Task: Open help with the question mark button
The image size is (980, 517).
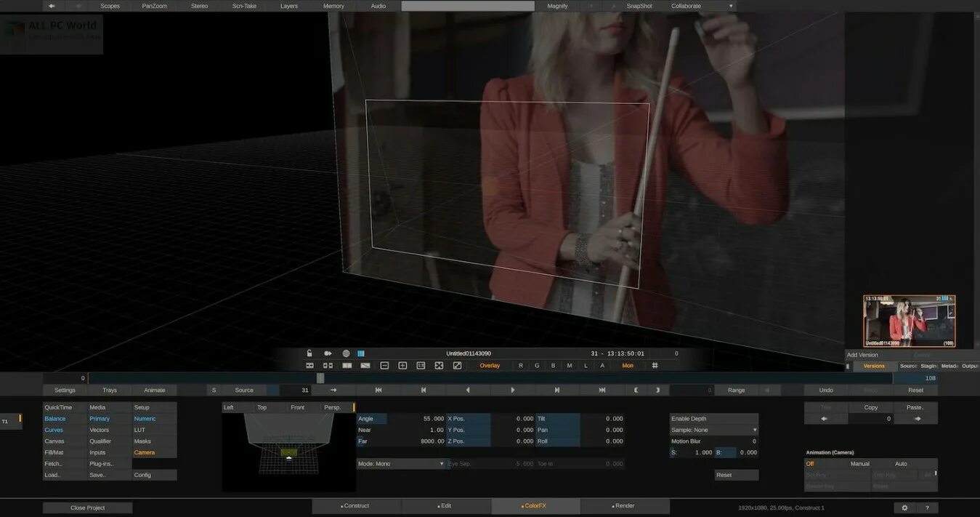Action: tap(927, 508)
